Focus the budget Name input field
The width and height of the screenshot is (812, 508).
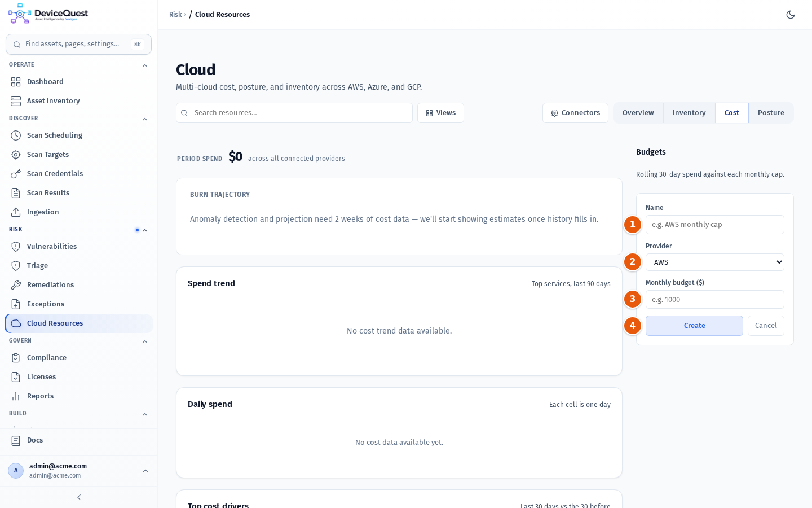(715, 225)
